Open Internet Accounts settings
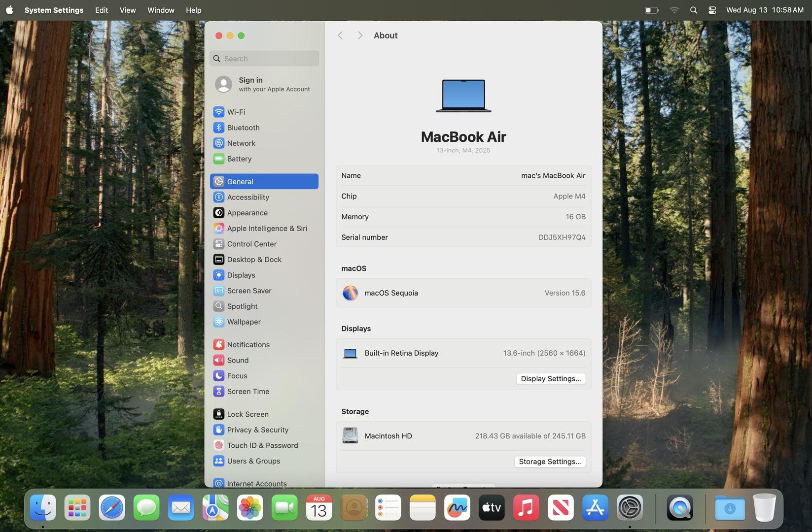The width and height of the screenshot is (812, 532). (264, 483)
